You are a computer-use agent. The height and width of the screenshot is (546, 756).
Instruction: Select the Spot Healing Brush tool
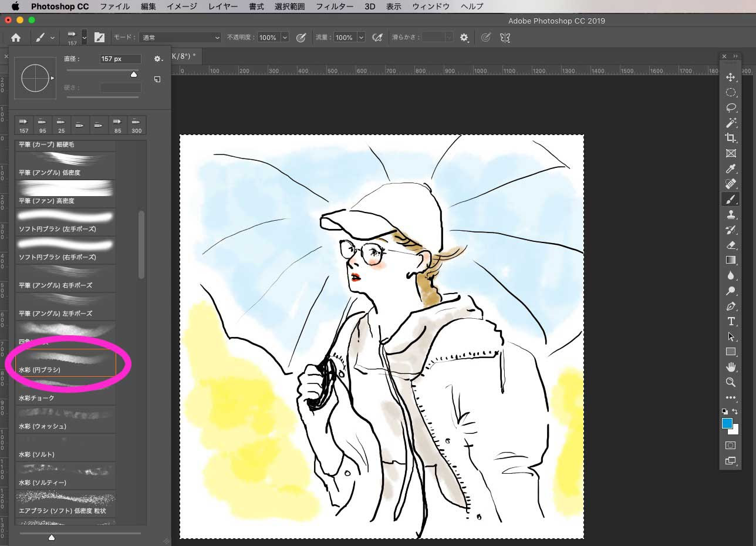731,184
